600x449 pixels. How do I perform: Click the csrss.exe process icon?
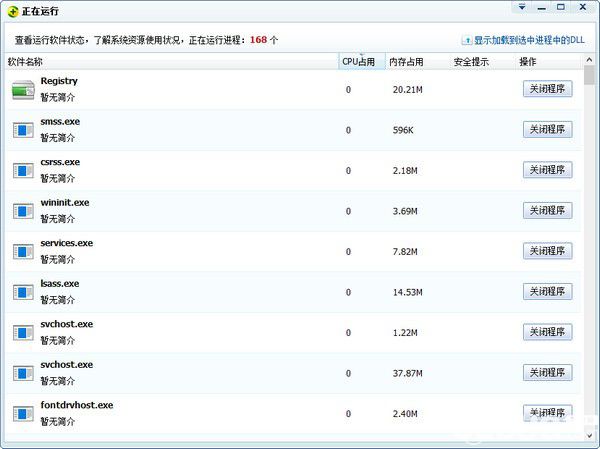click(23, 171)
